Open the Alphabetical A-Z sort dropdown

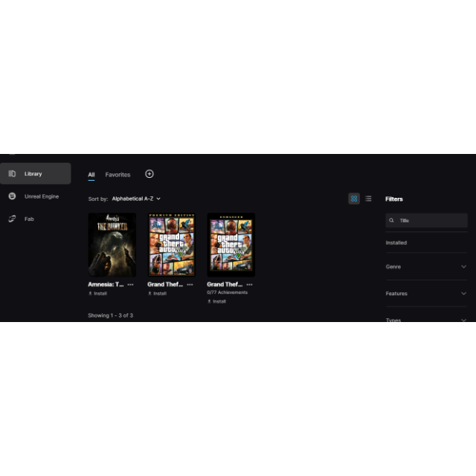tap(136, 199)
